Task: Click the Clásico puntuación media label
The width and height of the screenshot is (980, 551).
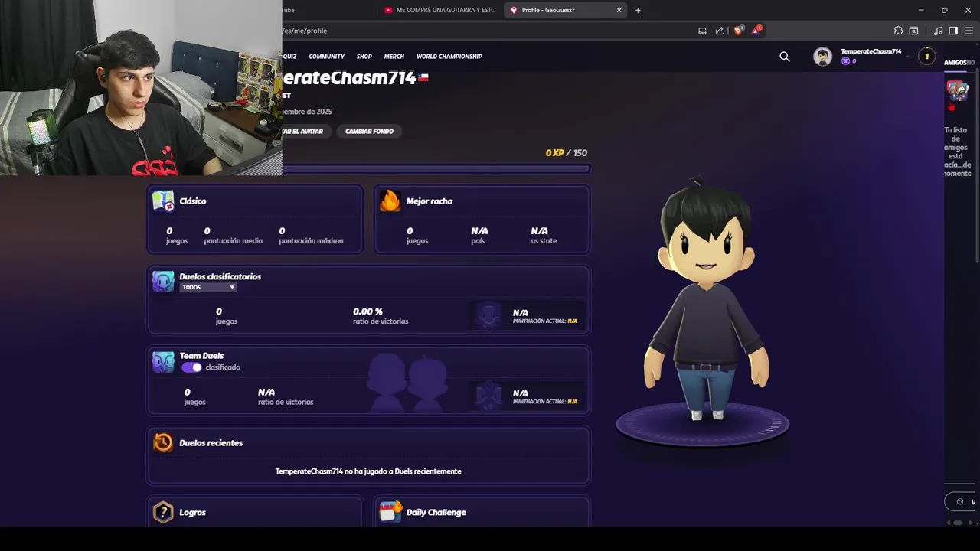Action: pos(234,241)
